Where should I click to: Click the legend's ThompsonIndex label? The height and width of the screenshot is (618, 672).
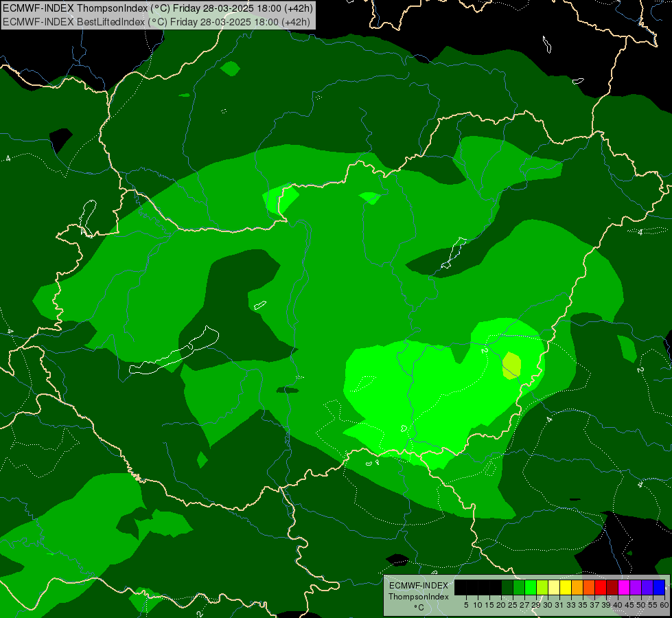pos(418,597)
